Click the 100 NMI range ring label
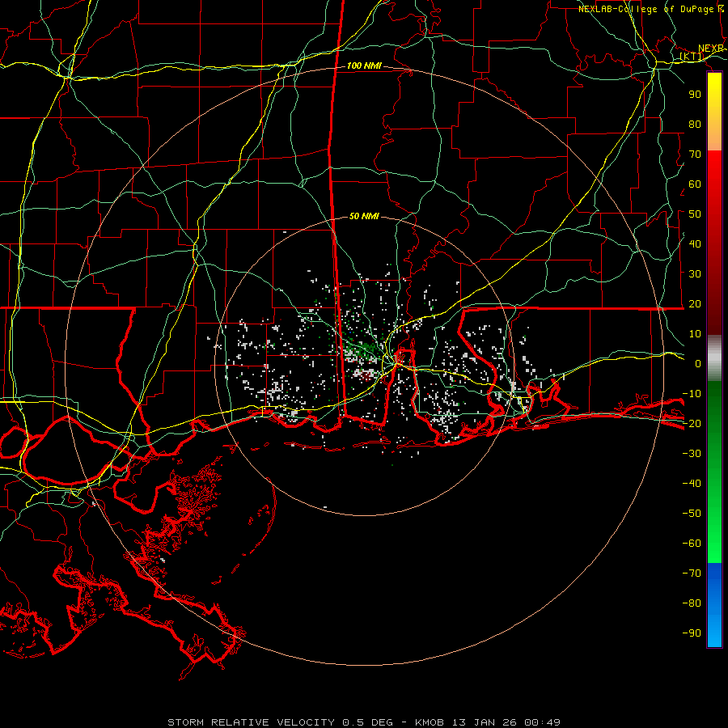This screenshot has height=728, width=728. coord(365,66)
